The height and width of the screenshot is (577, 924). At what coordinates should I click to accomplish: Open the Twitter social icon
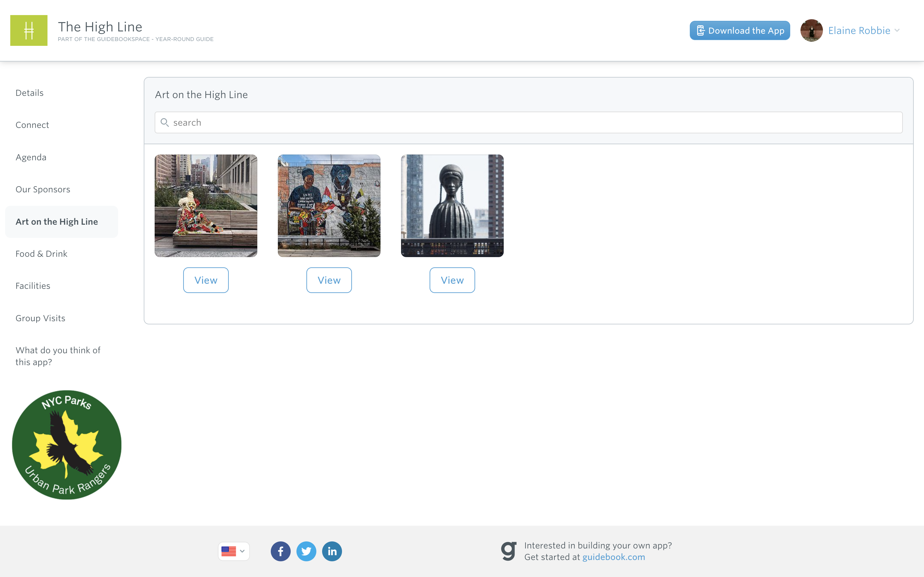click(306, 551)
